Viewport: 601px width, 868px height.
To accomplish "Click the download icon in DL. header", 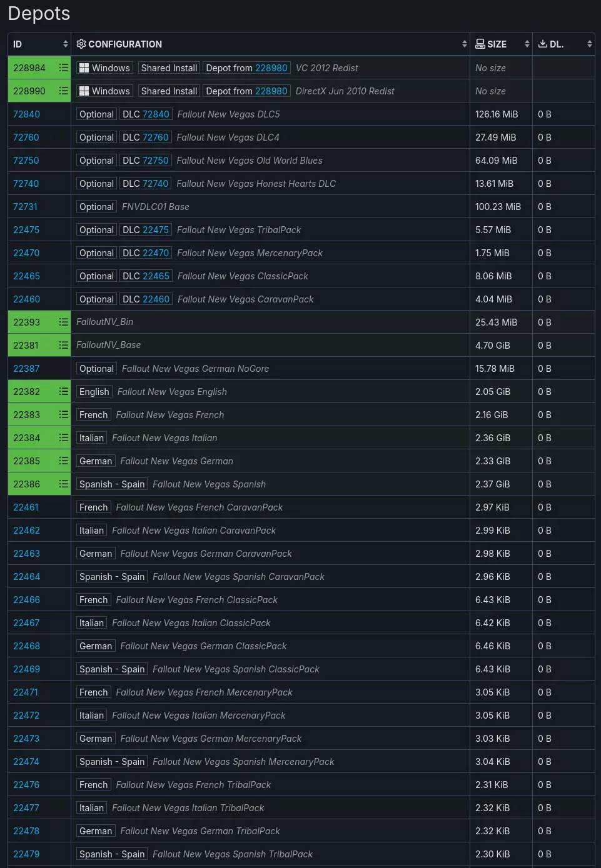I will [543, 44].
